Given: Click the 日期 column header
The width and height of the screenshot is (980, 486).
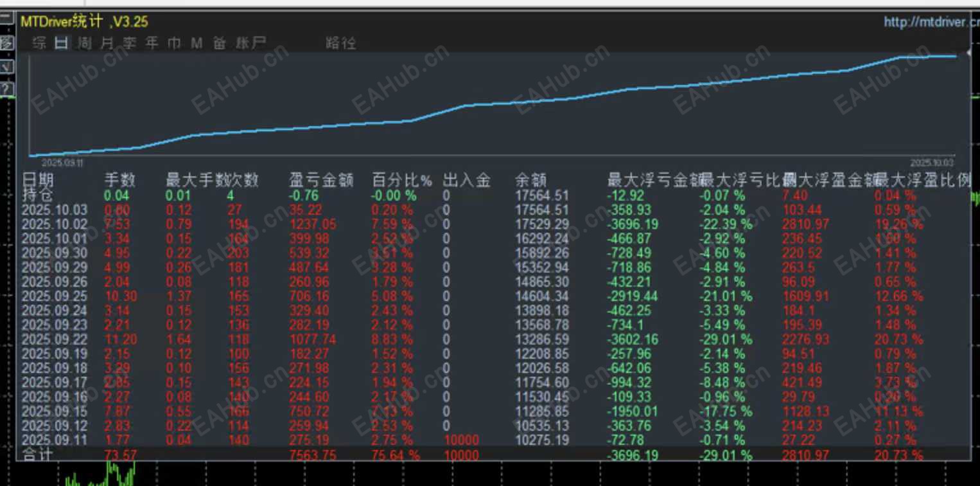Looking at the screenshot, I should point(38,180).
